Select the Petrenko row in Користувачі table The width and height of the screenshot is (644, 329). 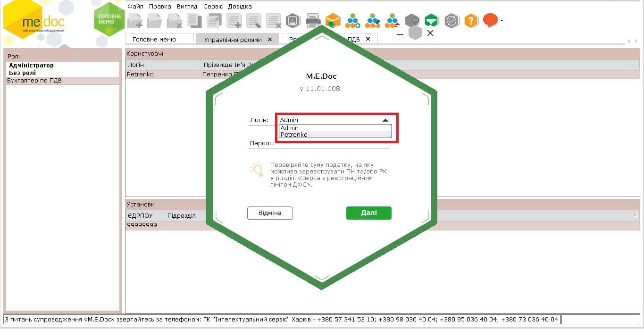coord(382,74)
